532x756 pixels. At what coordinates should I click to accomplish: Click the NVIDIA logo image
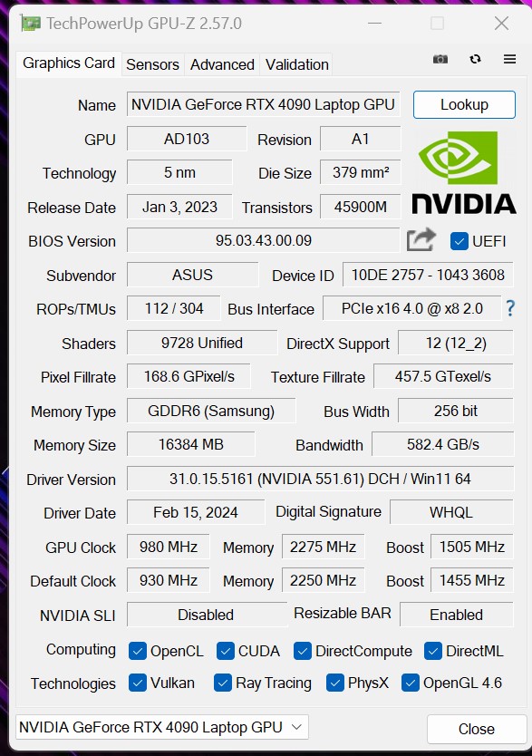tap(463, 172)
